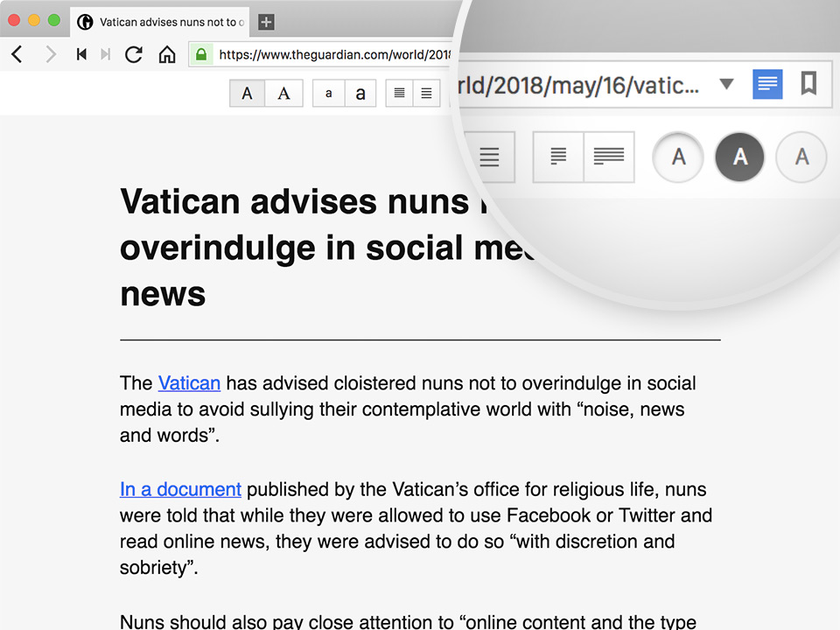The width and height of the screenshot is (840, 630).
Task: Choose the narrow column width button
Action: click(x=558, y=157)
